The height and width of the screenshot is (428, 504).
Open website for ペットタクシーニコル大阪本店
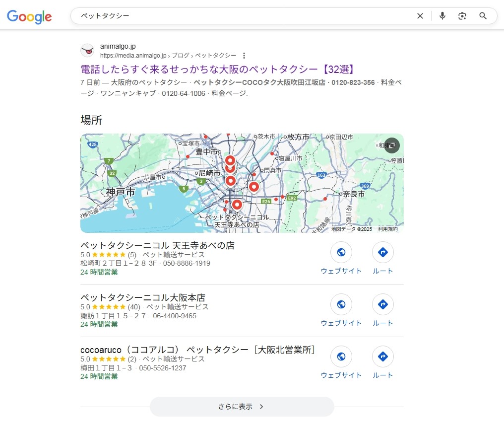click(x=341, y=305)
